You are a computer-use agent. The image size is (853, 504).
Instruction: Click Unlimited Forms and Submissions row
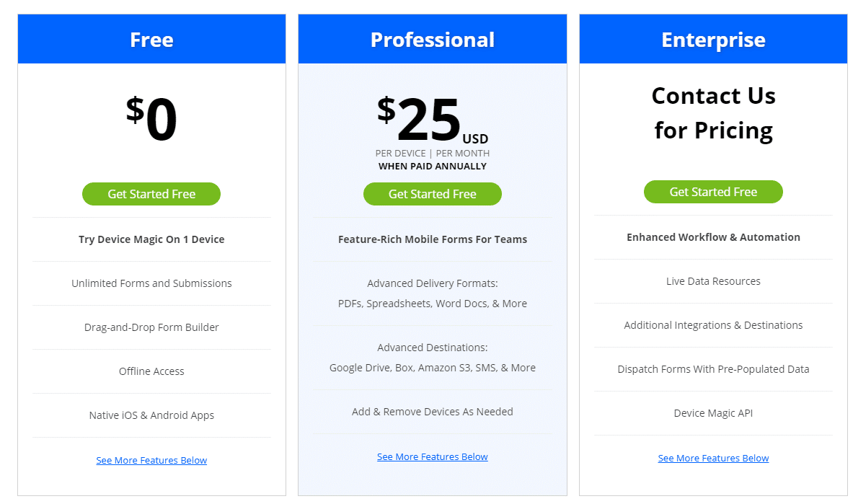151,283
